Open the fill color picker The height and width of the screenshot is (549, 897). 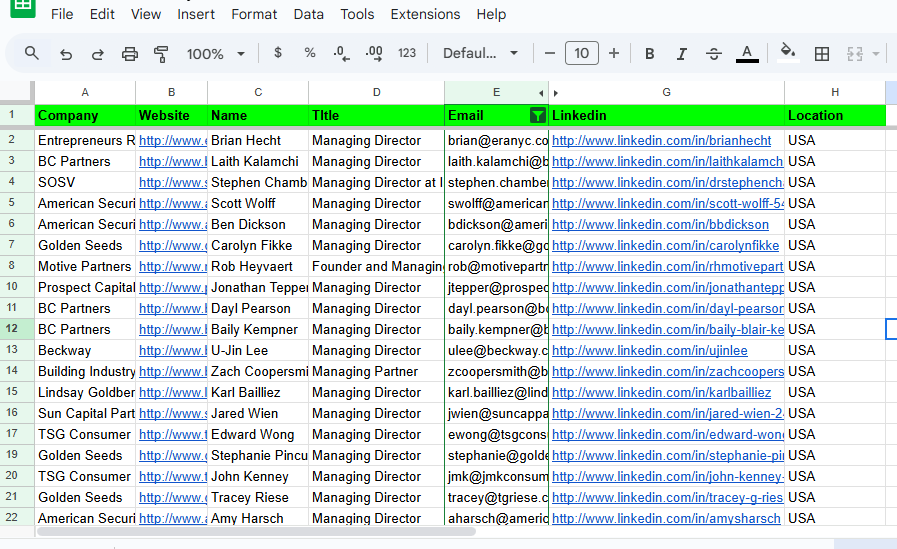click(x=788, y=53)
